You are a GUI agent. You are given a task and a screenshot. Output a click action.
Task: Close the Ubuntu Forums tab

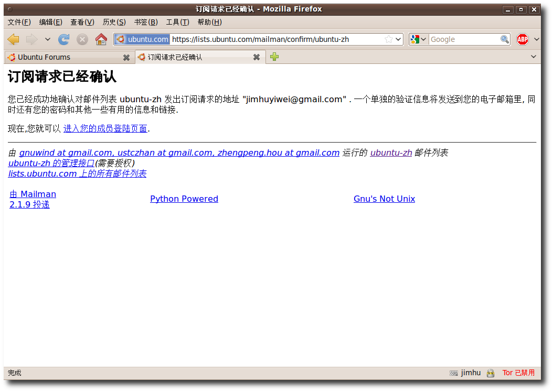point(126,58)
